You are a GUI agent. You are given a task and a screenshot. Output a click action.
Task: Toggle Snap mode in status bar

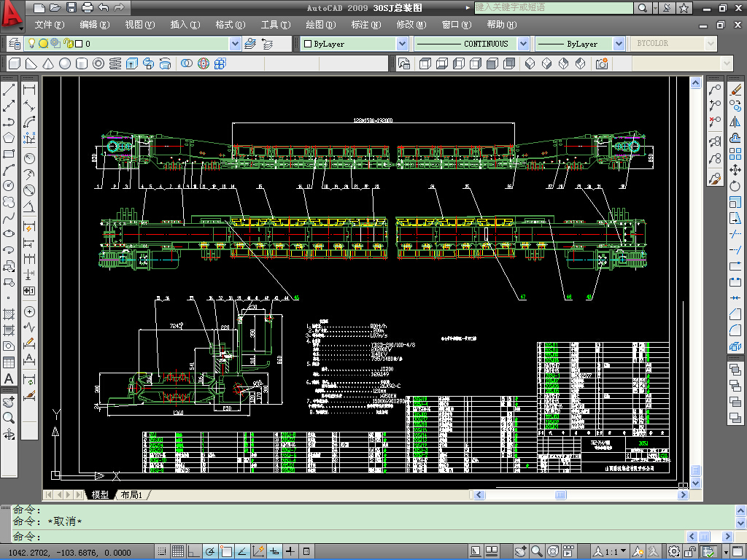(x=162, y=551)
